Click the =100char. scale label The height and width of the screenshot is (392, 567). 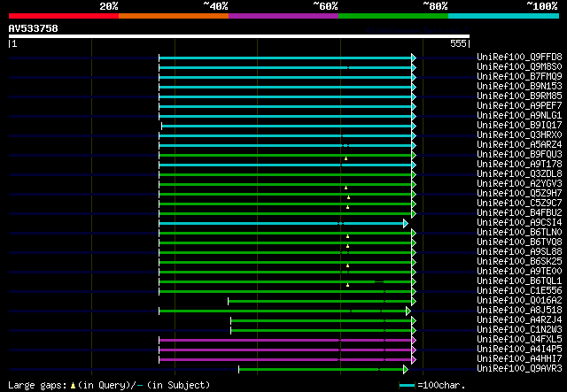click(441, 385)
